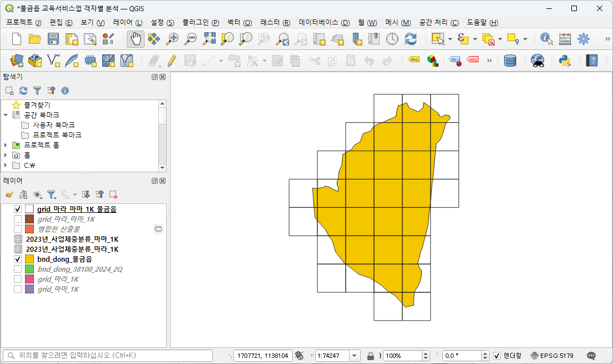
Task: Check the grid_마라_마마_1K layer visibility
Action: pyautogui.click(x=18, y=219)
